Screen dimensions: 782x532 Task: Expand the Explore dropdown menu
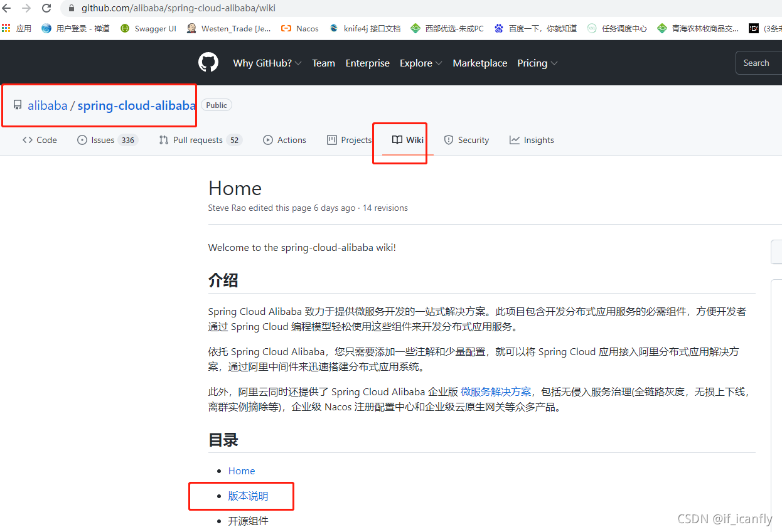(x=421, y=63)
